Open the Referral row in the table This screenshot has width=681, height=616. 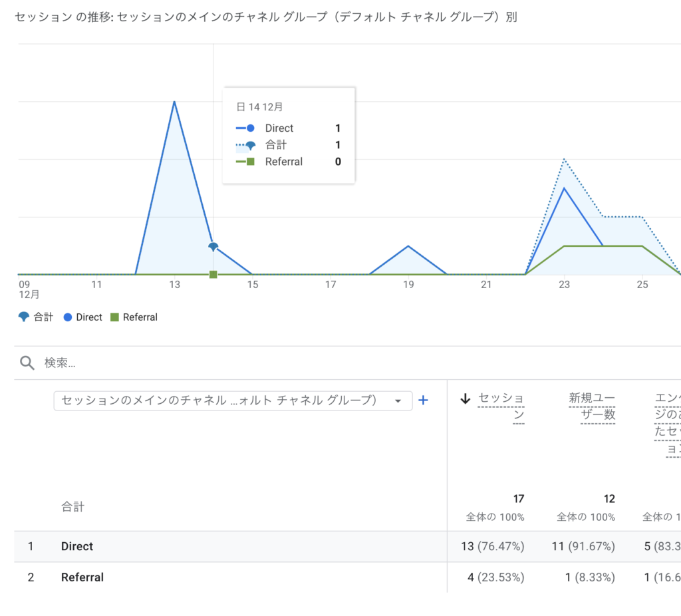click(82, 577)
